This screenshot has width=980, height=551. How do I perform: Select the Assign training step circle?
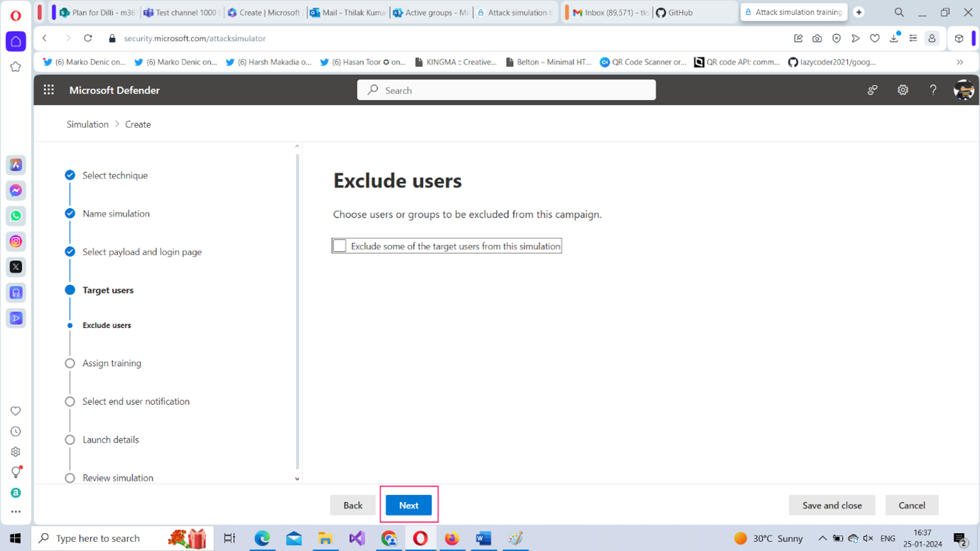(x=70, y=364)
